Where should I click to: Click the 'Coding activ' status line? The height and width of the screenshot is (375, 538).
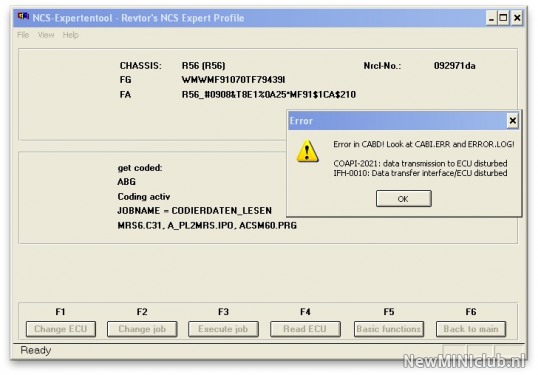pos(144,197)
